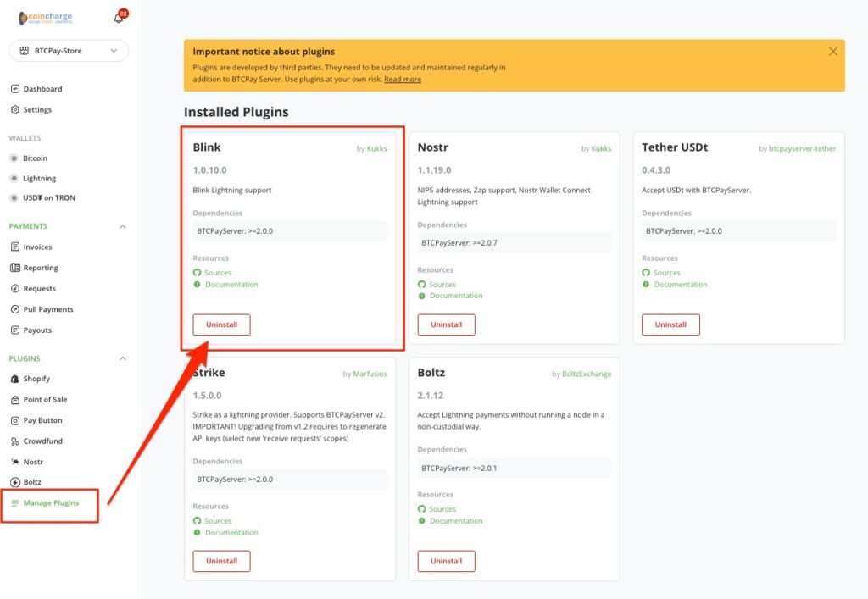Open the BTCPay-Store selector dropdown

69,50
